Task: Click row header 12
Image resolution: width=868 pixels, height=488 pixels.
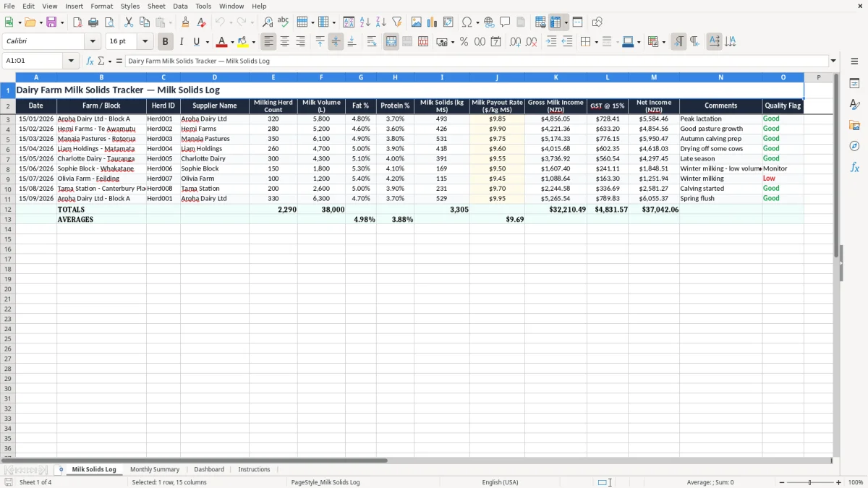Action: [x=8, y=209]
